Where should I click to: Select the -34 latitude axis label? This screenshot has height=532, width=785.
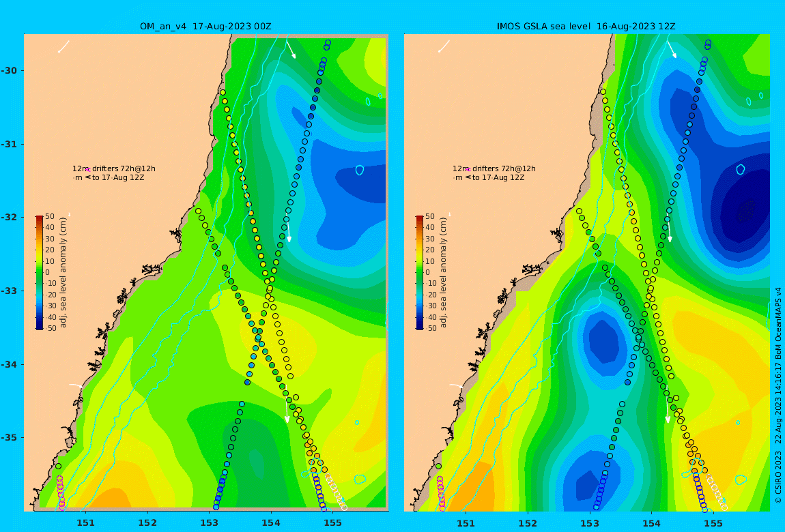click(x=8, y=364)
